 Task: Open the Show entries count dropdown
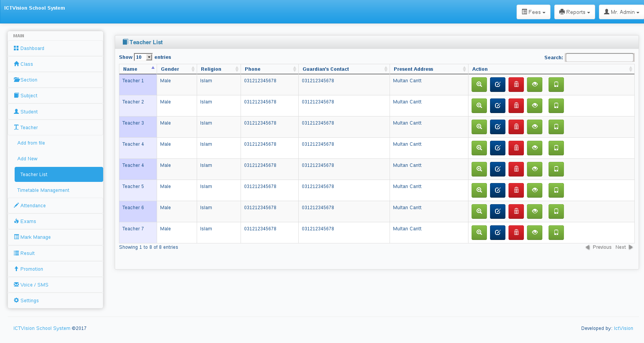point(143,57)
